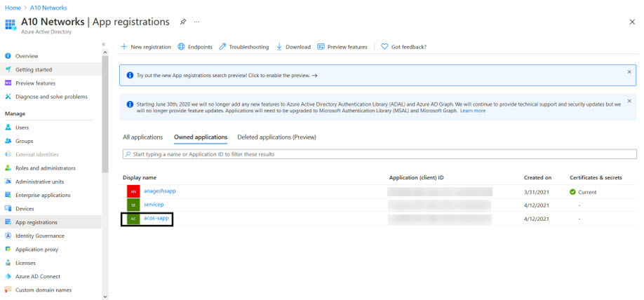Click the application name filter input field
The image size is (644, 300).
coord(380,154)
